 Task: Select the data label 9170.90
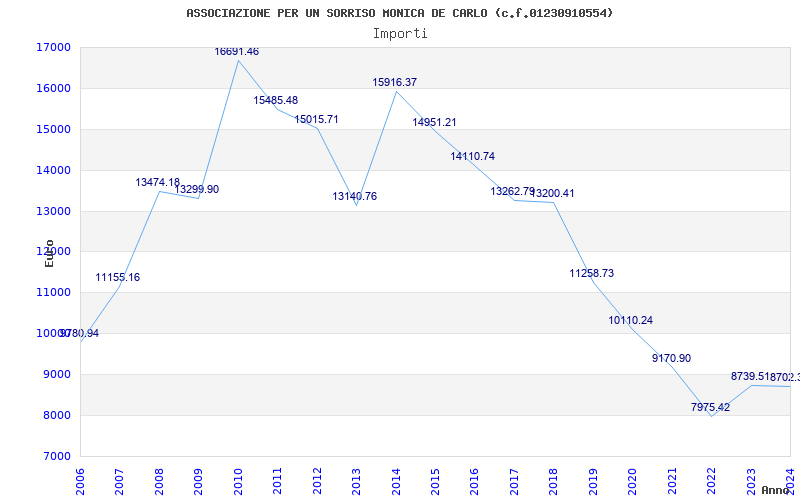(671, 358)
